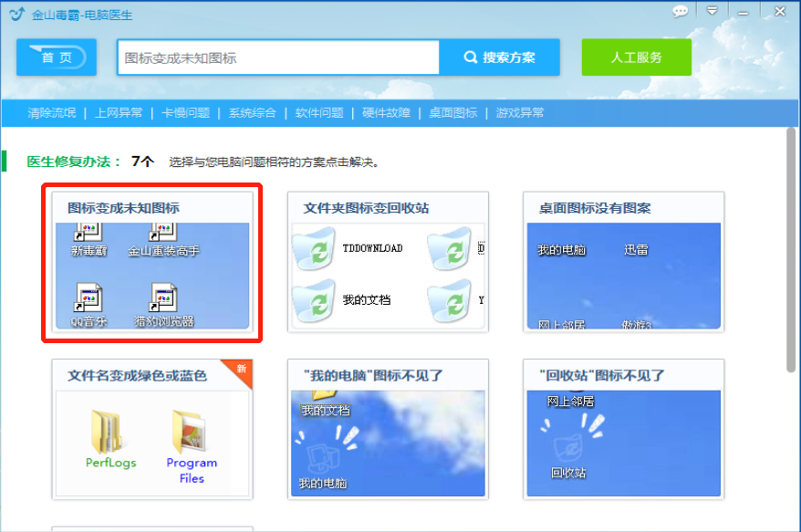Click the 猎豹浏览器 unknown shortcut icon

tap(163, 297)
